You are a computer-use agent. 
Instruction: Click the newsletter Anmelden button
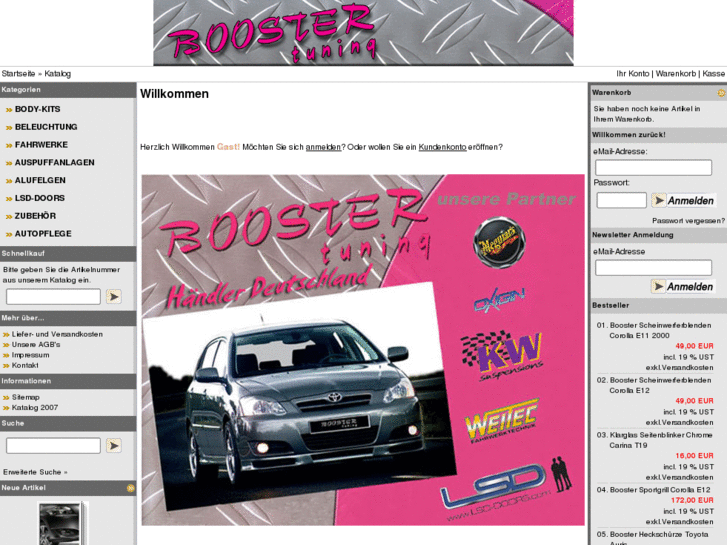pos(683,287)
